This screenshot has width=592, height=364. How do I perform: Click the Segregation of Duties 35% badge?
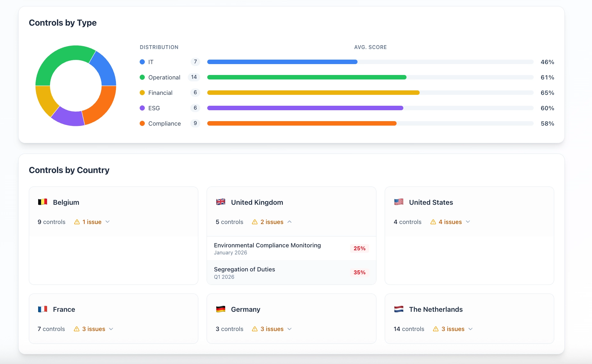click(x=359, y=272)
